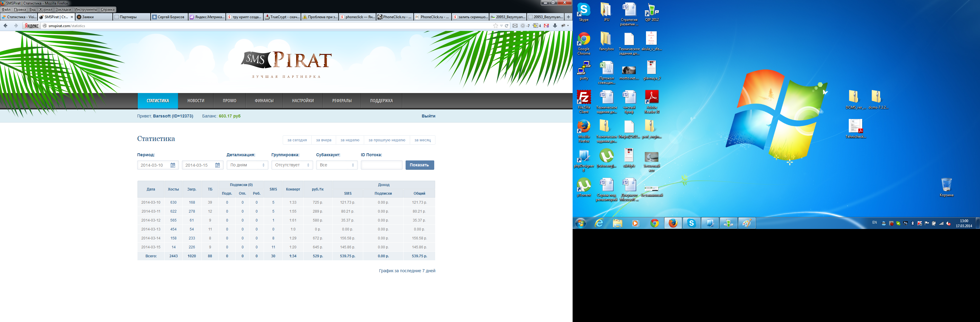Open the ПРОМО navigation tab
980x322 pixels.
click(229, 101)
